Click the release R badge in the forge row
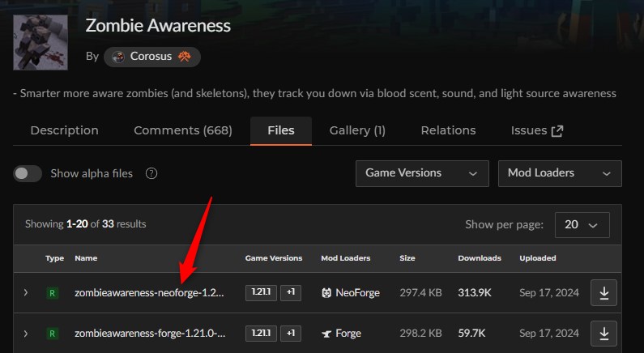The image size is (644, 353). [x=52, y=334]
